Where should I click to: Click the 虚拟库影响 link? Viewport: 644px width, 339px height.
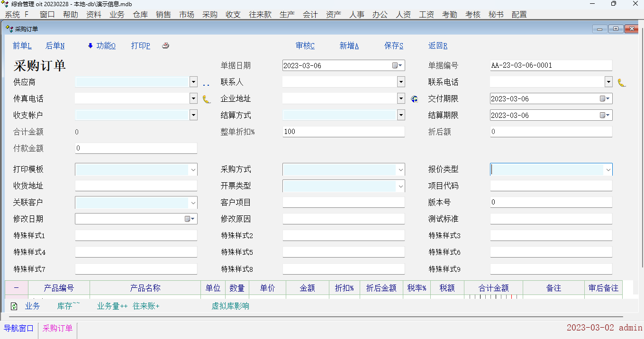coord(230,306)
